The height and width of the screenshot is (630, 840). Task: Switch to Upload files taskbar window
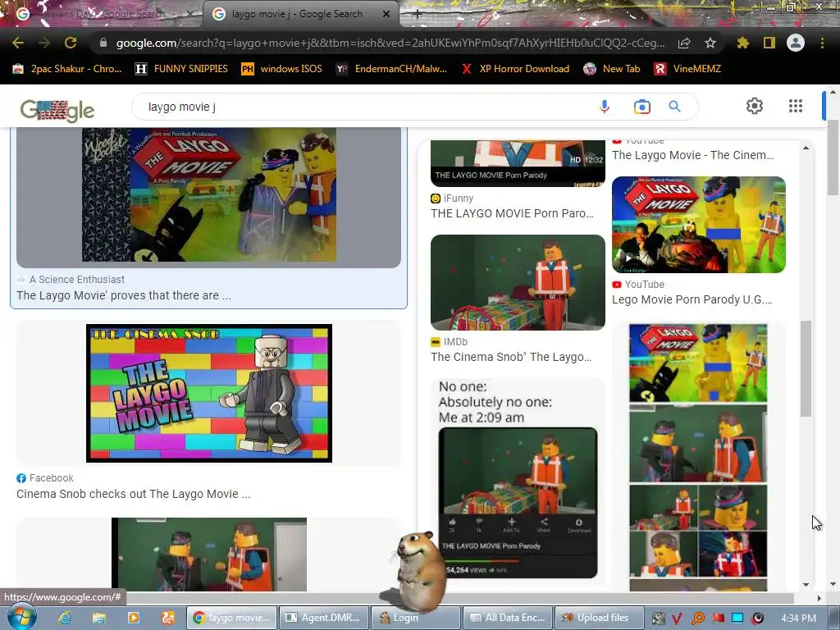[599, 618]
